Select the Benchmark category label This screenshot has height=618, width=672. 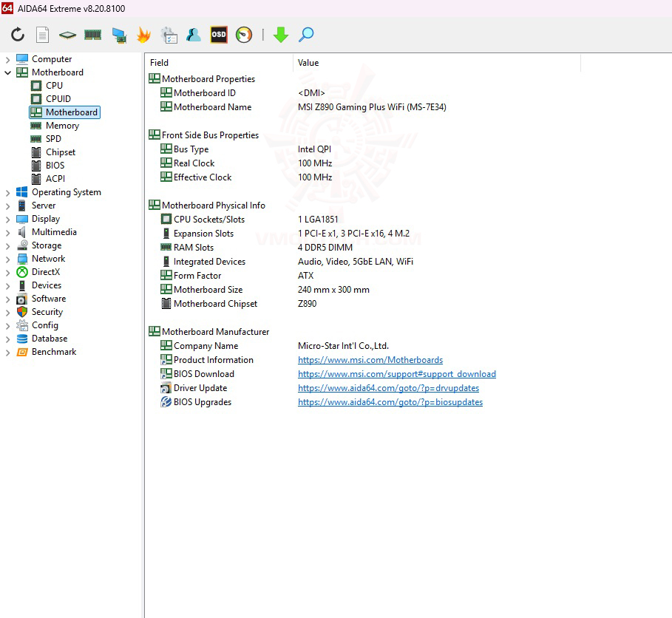53,351
